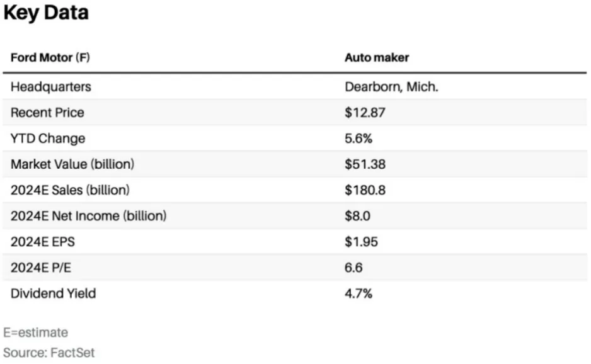Image resolution: width=591 pixels, height=364 pixels.
Task: Select the 2024E Sales (billion) label
Action: point(70,190)
